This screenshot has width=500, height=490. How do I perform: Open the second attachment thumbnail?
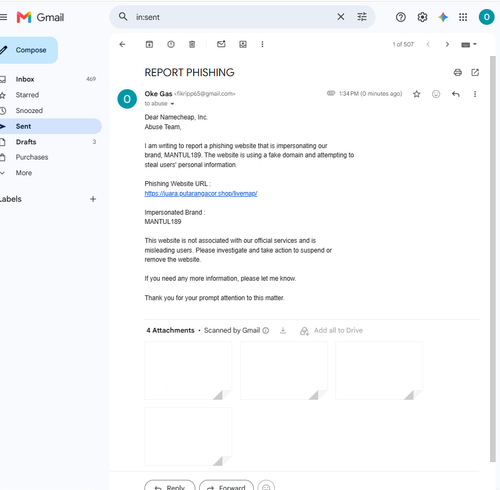(x=284, y=370)
